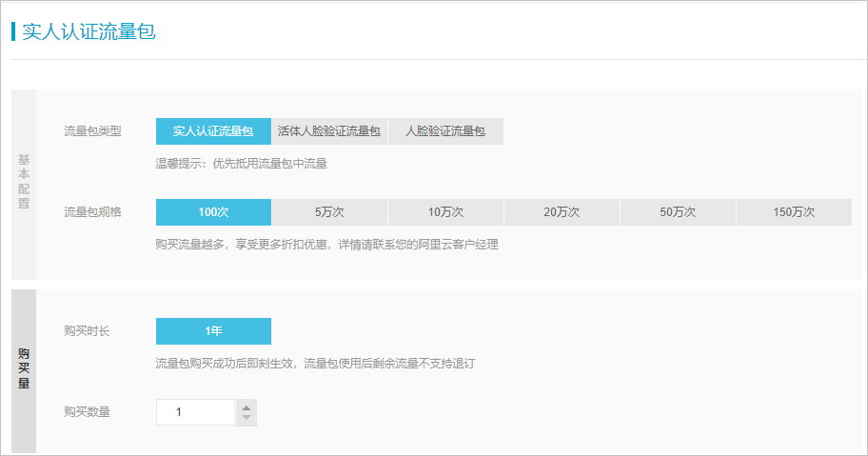Select 人脸验证流量包 package type

pyautogui.click(x=445, y=131)
